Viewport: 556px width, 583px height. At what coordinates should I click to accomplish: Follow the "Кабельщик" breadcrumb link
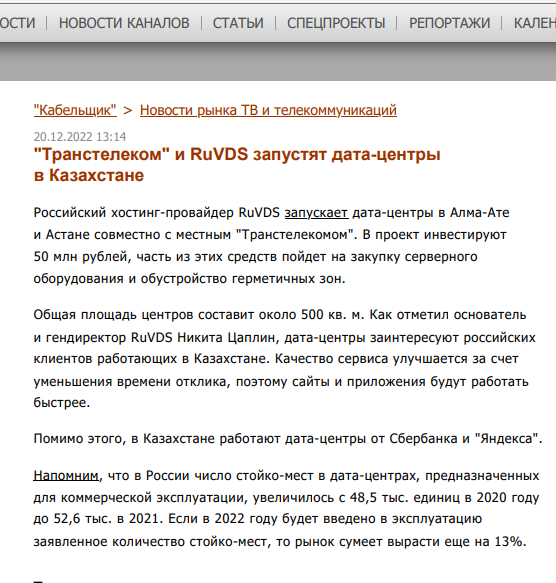point(75,110)
